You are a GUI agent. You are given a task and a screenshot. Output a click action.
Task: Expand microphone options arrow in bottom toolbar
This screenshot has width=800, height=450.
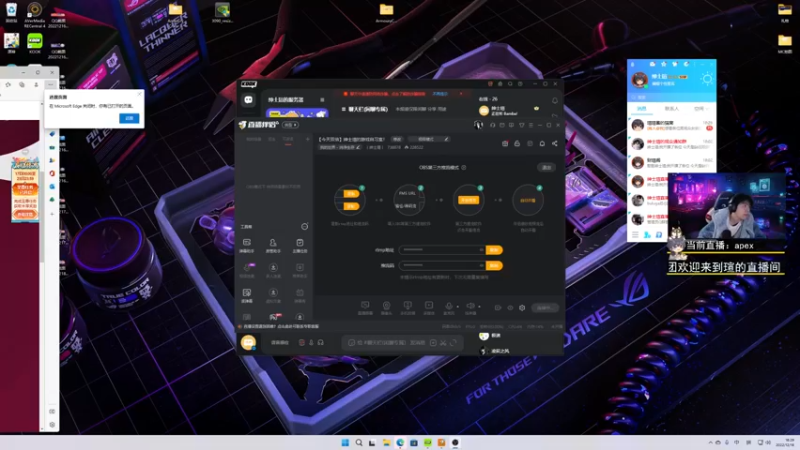coord(457,307)
